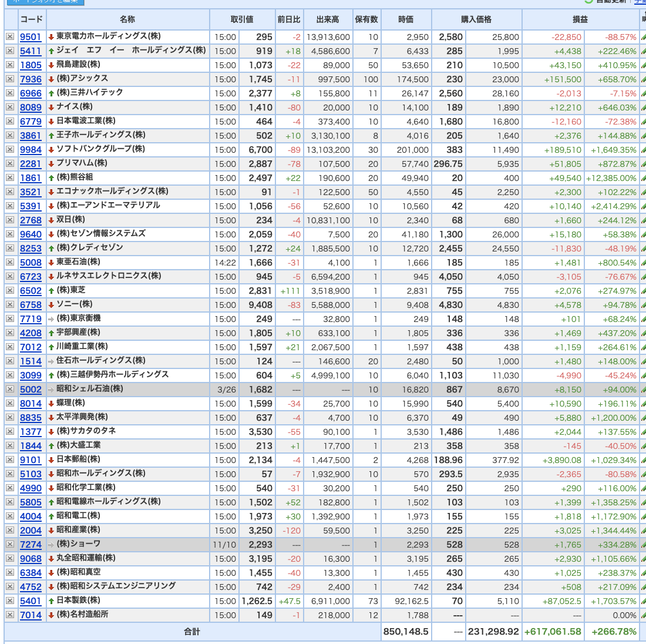Open stock code 2004 link
The image size is (646, 644).
click(x=31, y=530)
